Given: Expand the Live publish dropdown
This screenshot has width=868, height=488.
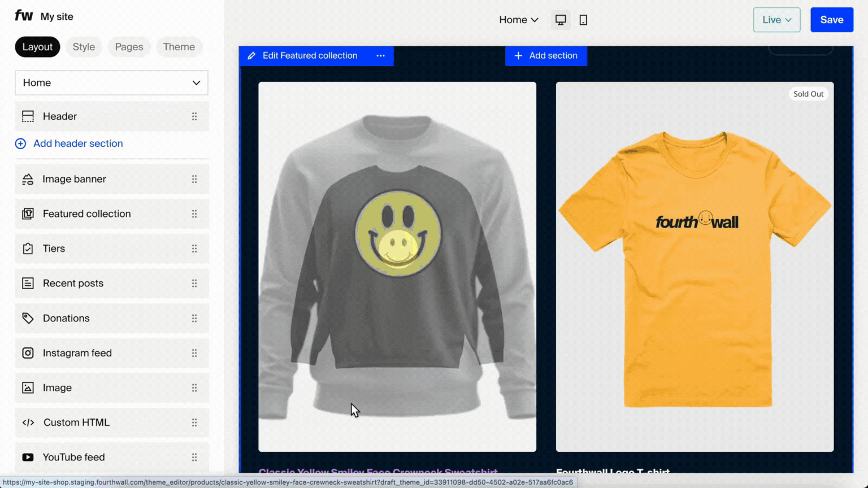Looking at the screenshot, I should 776,19.
